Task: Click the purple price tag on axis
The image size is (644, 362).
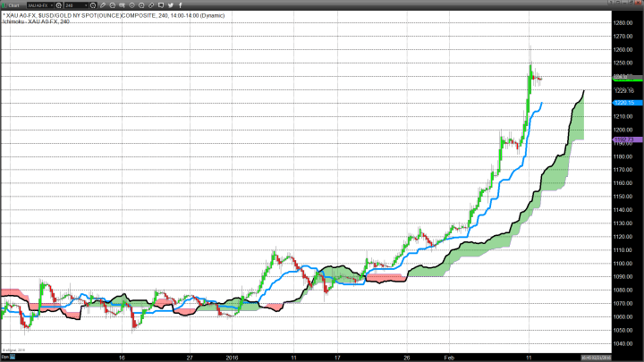Action: click(x=623, y=140)
